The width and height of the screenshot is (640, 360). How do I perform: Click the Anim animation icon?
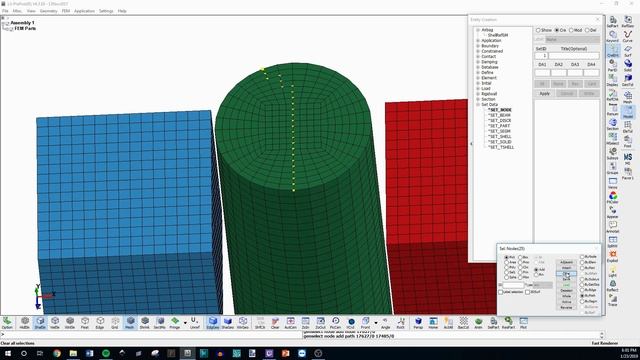[478, 322]
